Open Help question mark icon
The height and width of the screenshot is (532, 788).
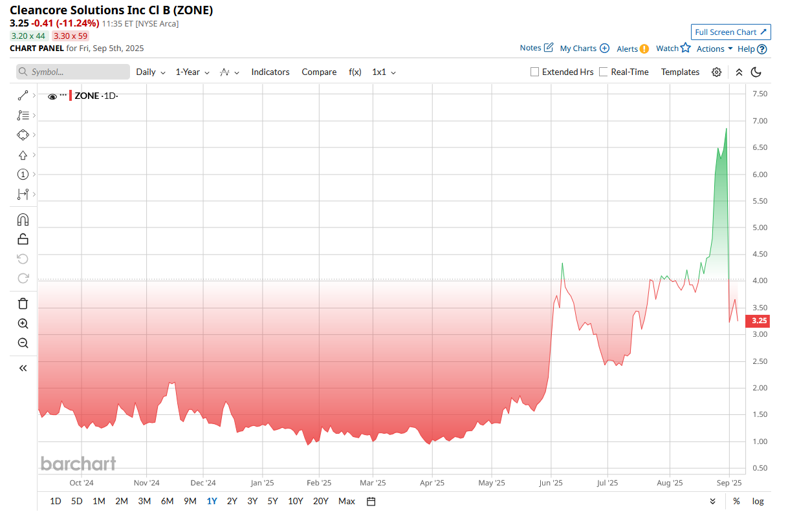tap(762, 48)
